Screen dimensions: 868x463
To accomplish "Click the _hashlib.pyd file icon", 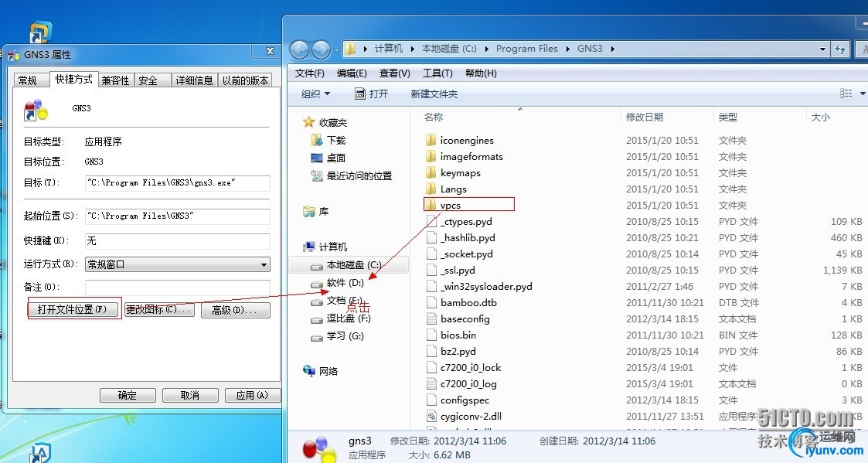I will point(432,237).
